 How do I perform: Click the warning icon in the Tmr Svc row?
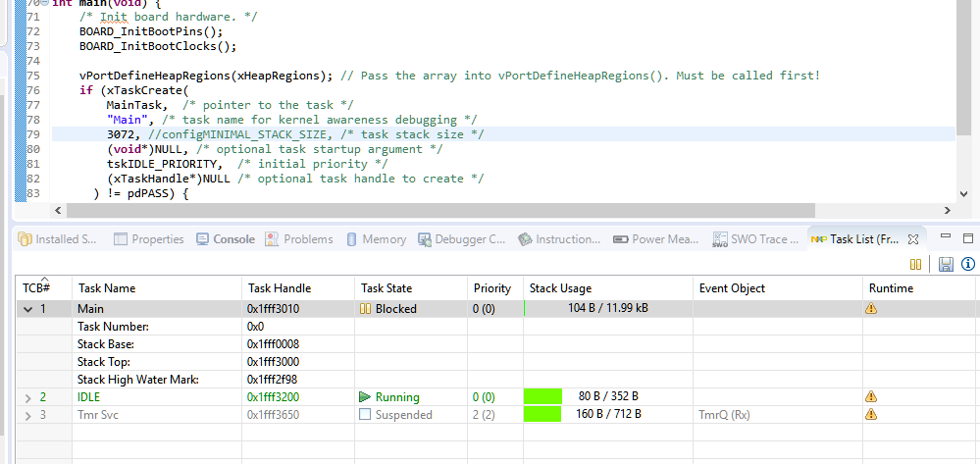pyautogui.click(x=871, y=415)
